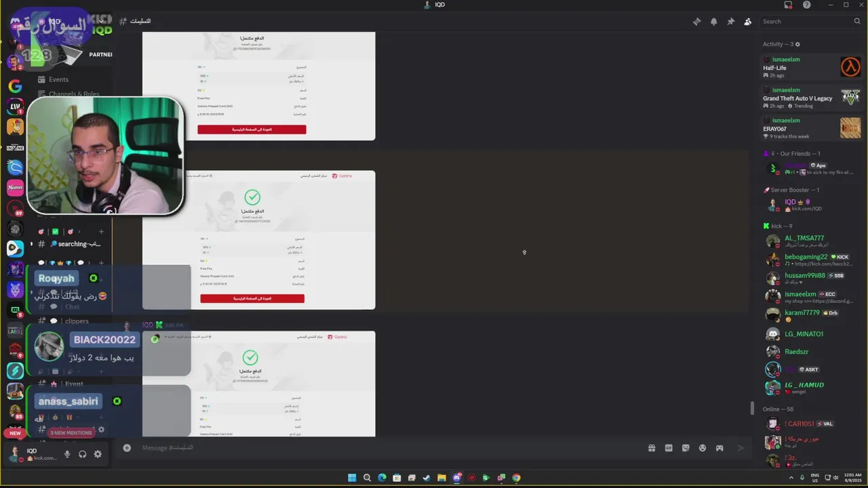The image size is (868, 488).
Task: Open the Grand Theft Auto V Legacy card
Action: click(x=811, y=98)
